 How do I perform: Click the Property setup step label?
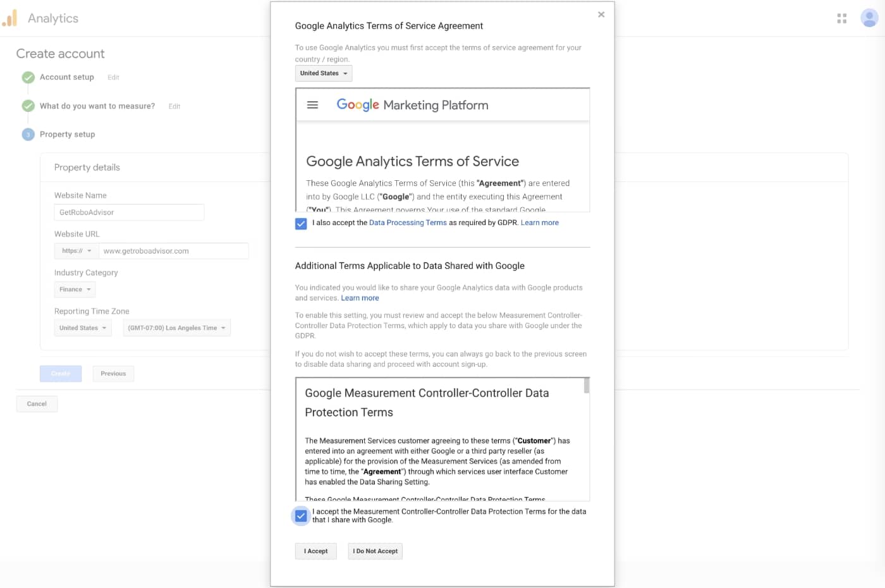pyautogui.click(x=68, y=134)
